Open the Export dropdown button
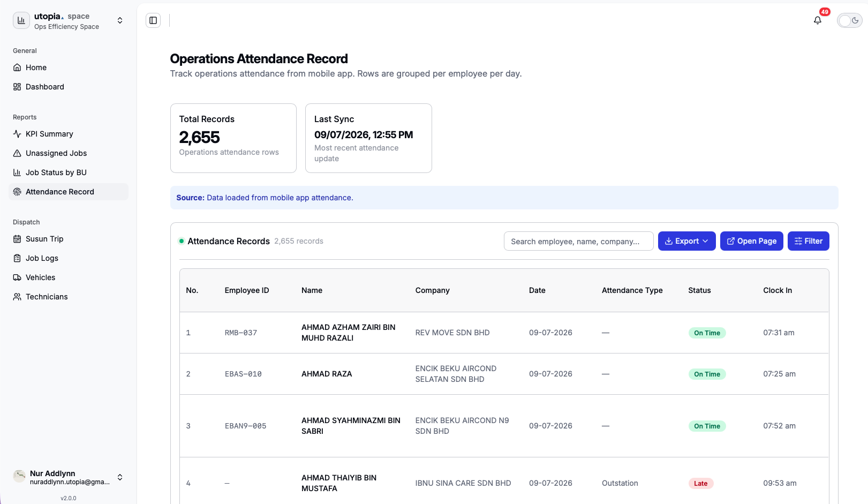The width and height of the screenshot is (868, 504). point(686,241)
